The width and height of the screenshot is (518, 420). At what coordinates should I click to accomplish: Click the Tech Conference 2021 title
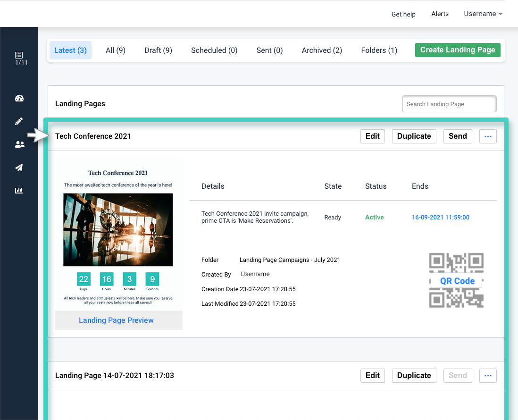[93, 136]
